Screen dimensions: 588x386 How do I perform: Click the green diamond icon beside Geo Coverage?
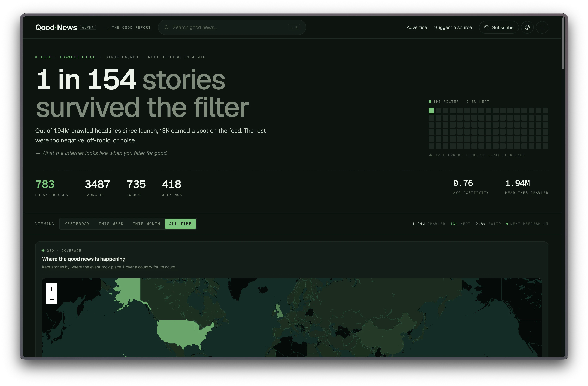click(43, 250)
